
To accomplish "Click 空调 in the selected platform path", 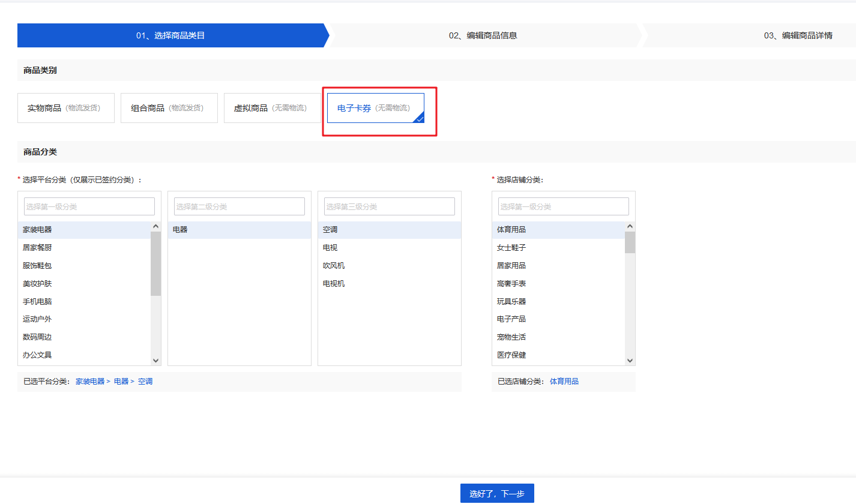I will pos(145,382).
